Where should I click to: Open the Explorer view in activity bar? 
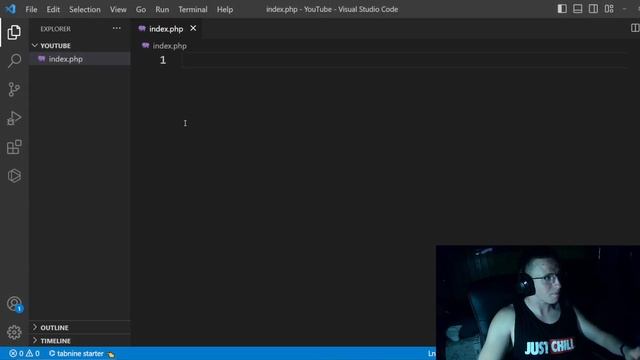(x=14, y=32)
